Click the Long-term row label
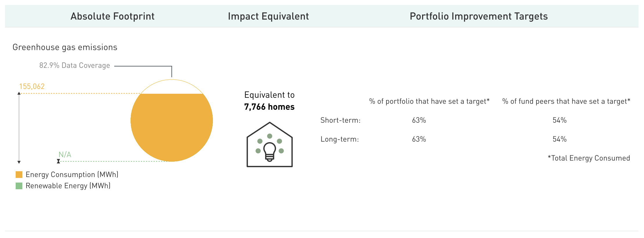The image size is (644, 238). 339,139
